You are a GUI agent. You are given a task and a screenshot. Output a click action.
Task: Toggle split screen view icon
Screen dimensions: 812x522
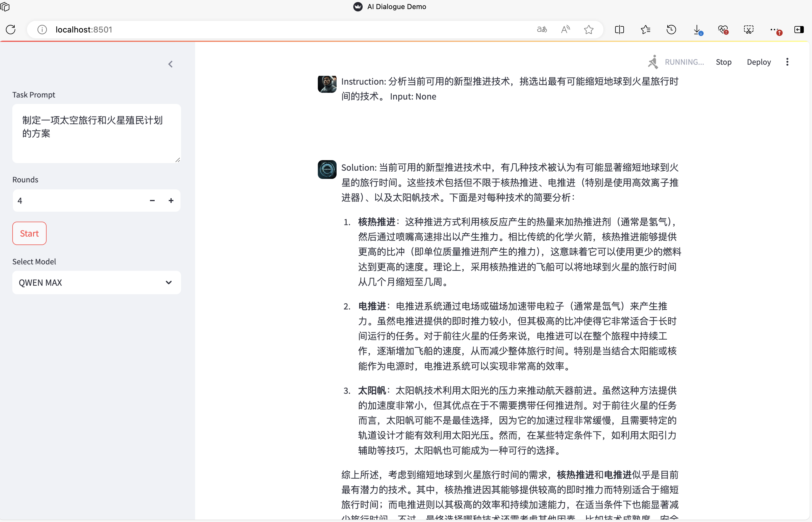(x=619, y=30)
